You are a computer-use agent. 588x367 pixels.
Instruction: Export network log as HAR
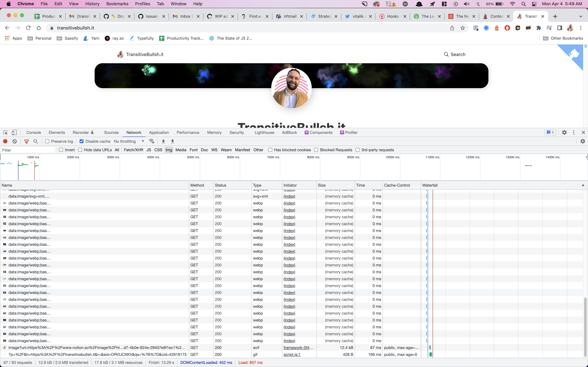click(x=173, y=141)
